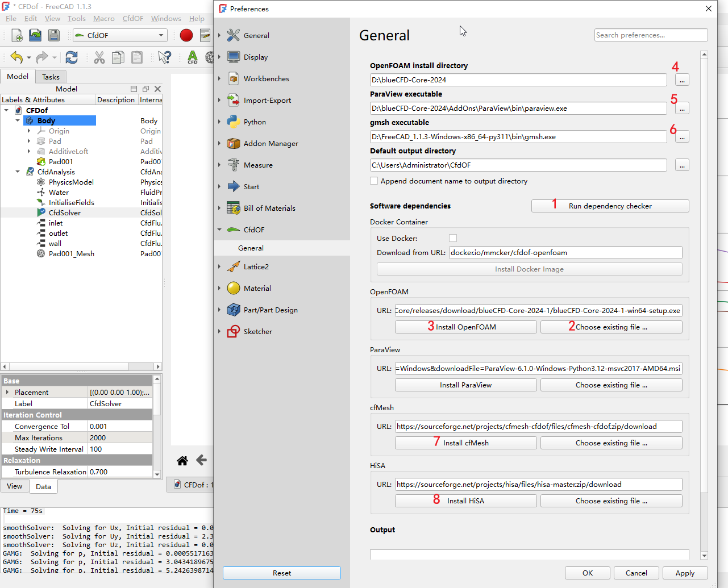Click the gmsh executable path field
The image size is (728, 588).
point(518,136)
